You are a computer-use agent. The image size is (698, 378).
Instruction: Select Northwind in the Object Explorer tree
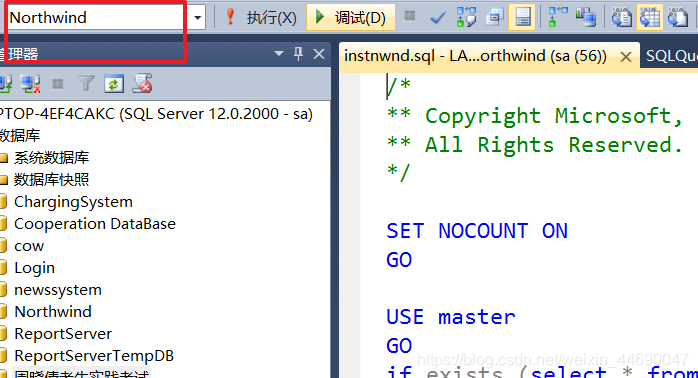53,312
